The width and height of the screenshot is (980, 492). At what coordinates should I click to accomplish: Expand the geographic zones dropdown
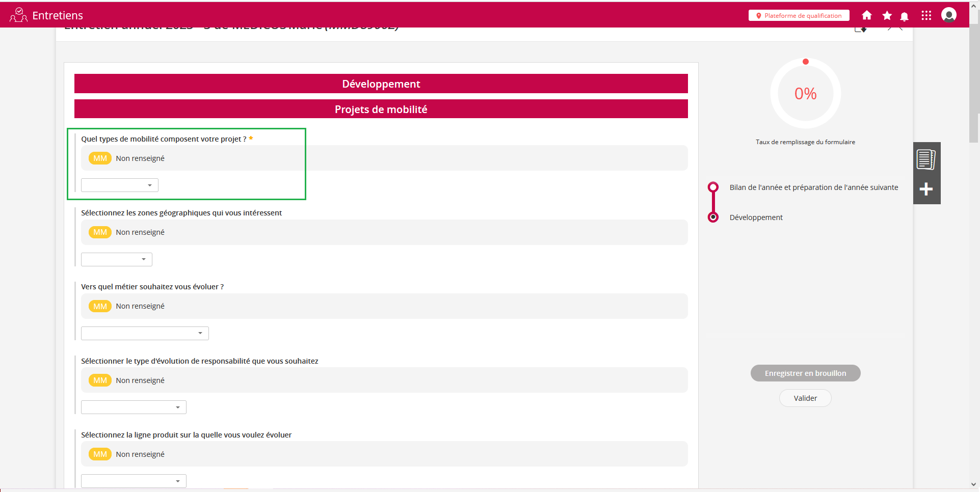coord(117,259)
